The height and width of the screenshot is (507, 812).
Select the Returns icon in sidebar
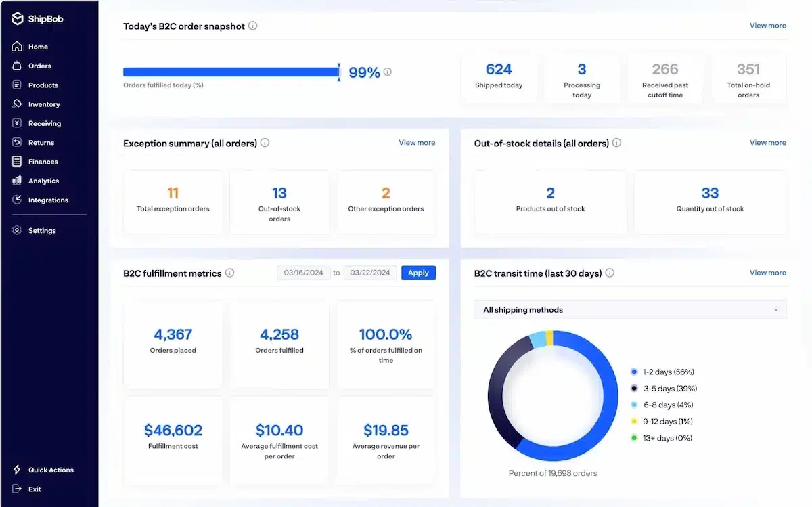coord(17,142)
